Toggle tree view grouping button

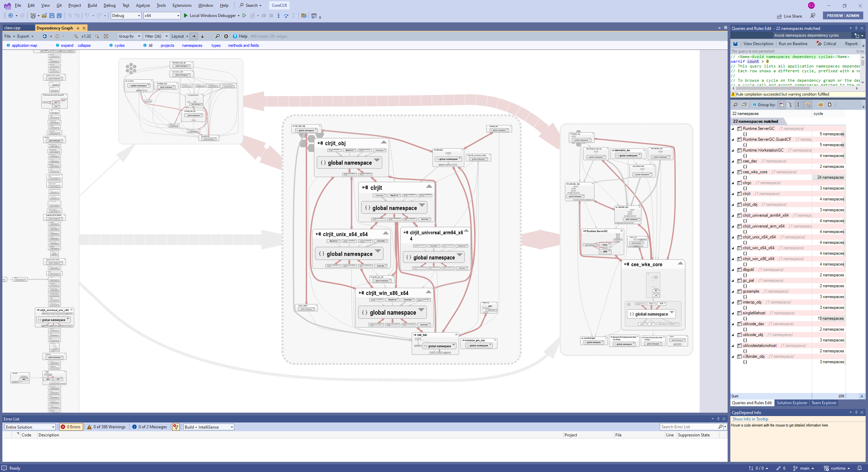(x=790, y=105)
